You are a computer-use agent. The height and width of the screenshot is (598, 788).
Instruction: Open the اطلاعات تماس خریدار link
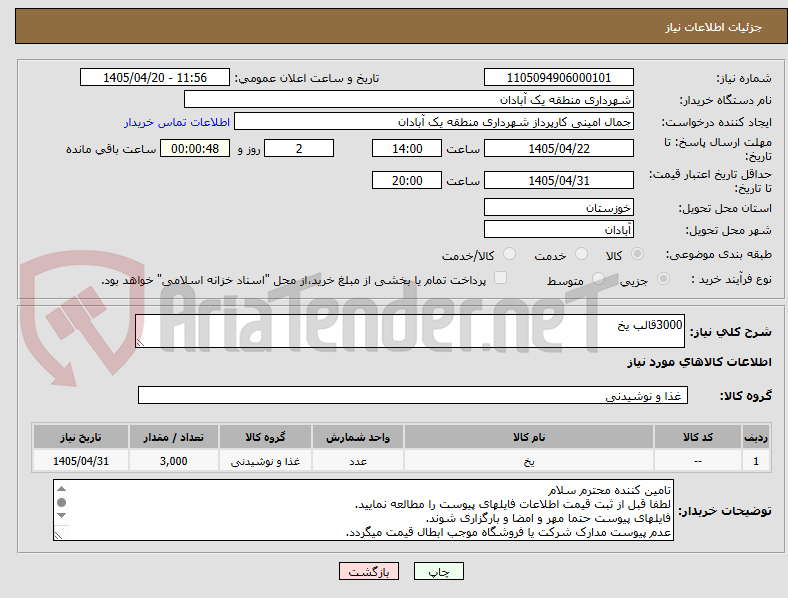coord(177,122)
